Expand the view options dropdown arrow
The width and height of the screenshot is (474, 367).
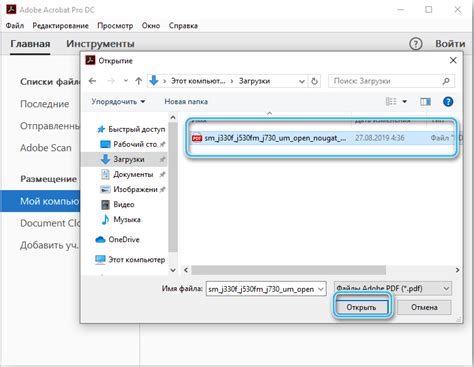[x=405, y=101]
